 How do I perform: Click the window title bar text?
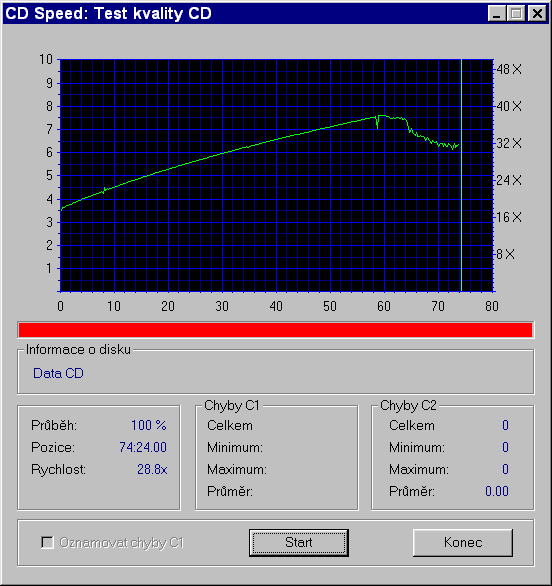[108, 14]
